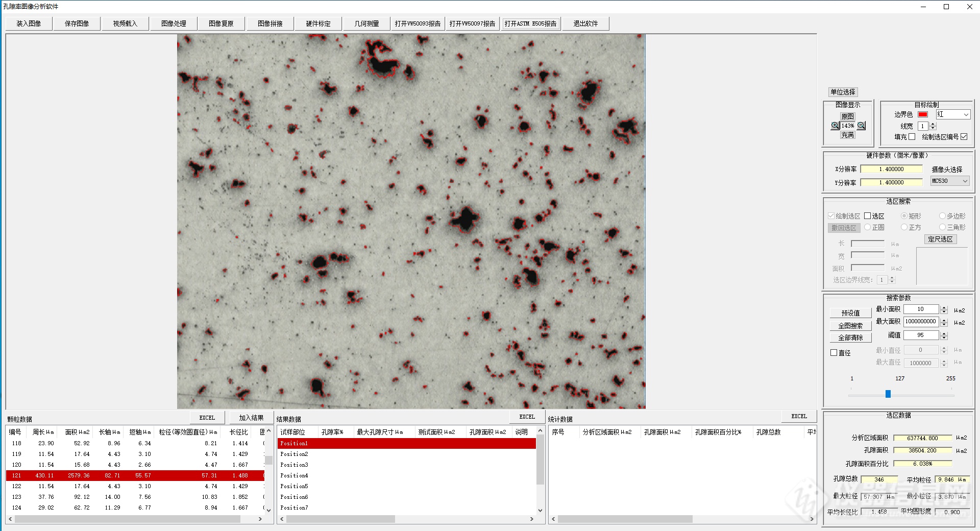This screenshot has width=980, height=531.
Task: Click the zoom out magnifier icon
Action: (861, 126)
